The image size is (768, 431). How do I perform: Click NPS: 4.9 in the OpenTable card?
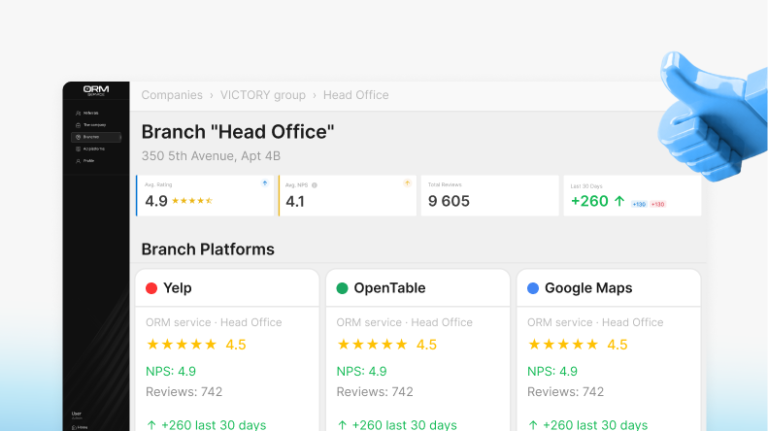tap(361, 371)
